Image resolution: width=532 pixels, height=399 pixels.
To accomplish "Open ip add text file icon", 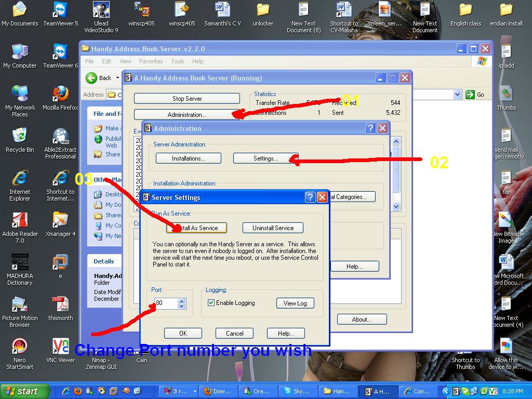I will [x=506, y=56].
